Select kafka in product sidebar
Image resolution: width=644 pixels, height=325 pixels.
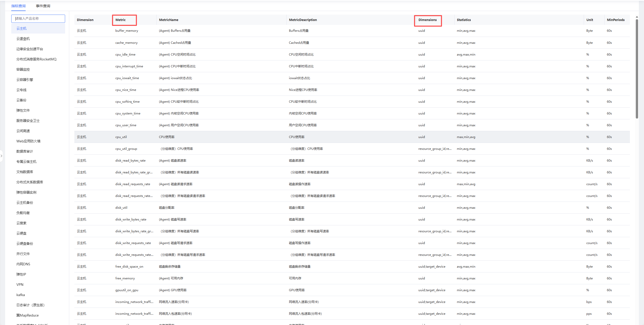[21, 295]
